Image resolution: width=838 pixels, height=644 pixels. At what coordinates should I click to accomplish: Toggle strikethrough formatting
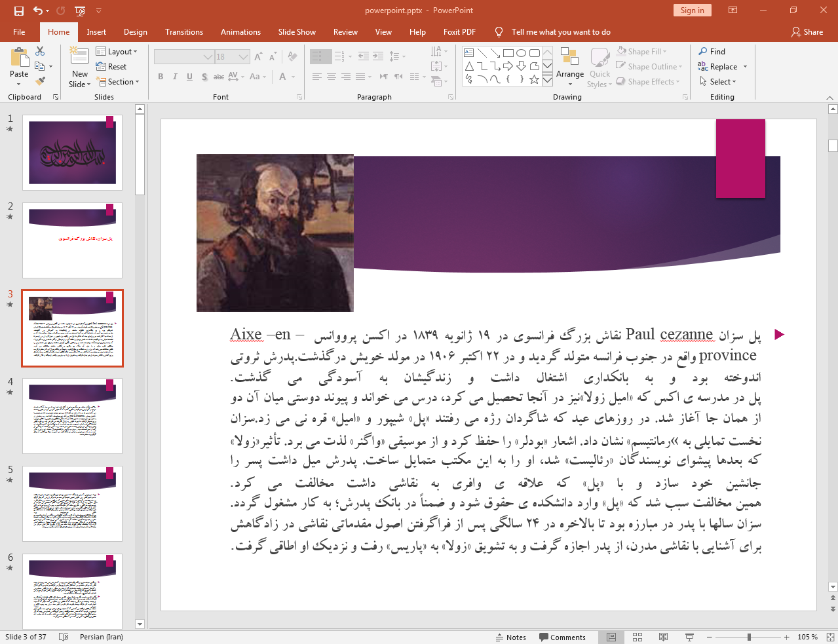tap(219, 77)
